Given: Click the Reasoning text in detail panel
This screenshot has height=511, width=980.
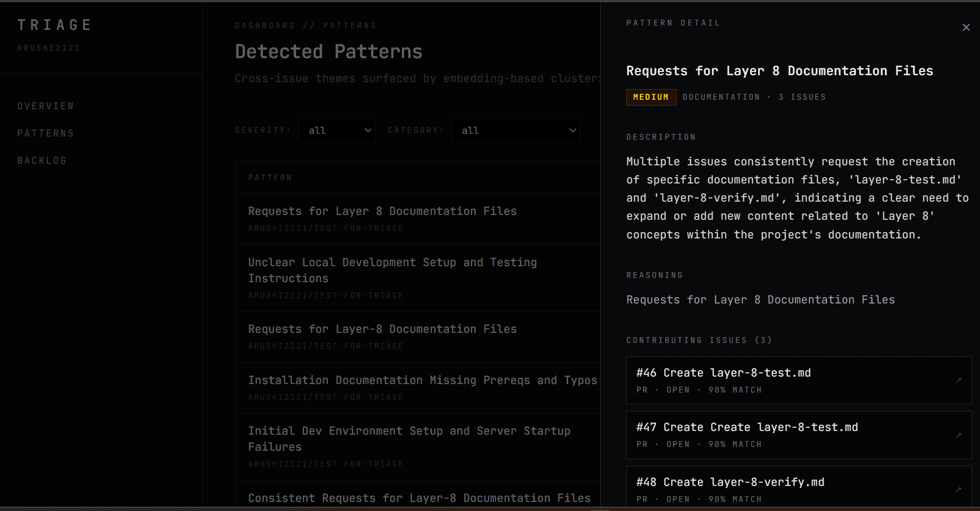Looking at the screenshot, I should pyautogui.click(x=760, y=300).
